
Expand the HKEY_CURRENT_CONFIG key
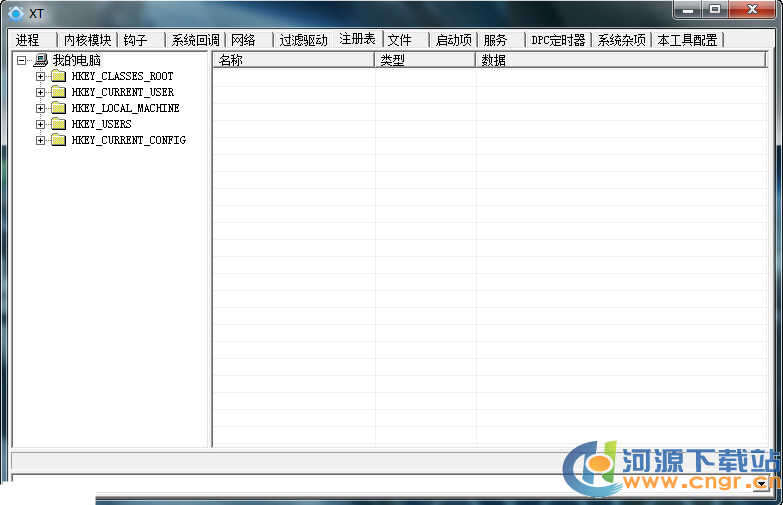coord(40,140)
